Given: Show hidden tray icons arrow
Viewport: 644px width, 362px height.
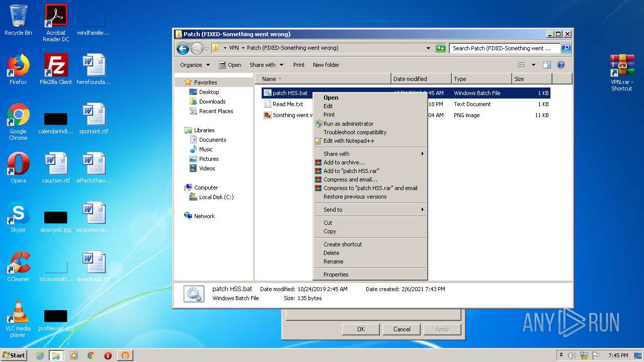Looking at the screenshot, I should [561, 355].
